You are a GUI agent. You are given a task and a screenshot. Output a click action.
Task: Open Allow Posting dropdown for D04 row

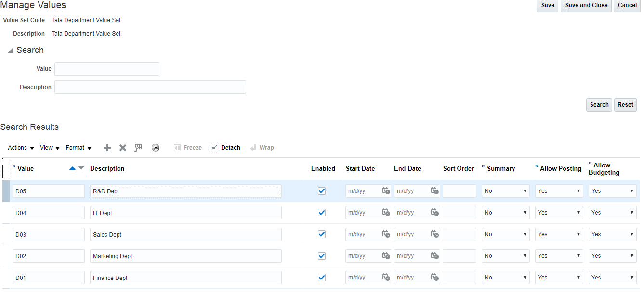pyautogui.click(x=559, y=213)
